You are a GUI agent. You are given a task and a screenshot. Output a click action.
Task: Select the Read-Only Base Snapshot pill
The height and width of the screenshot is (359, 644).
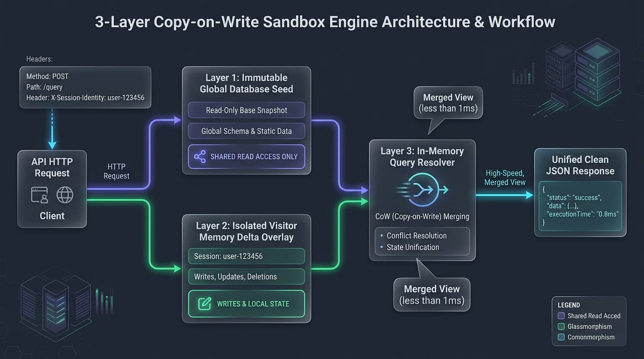246,110
